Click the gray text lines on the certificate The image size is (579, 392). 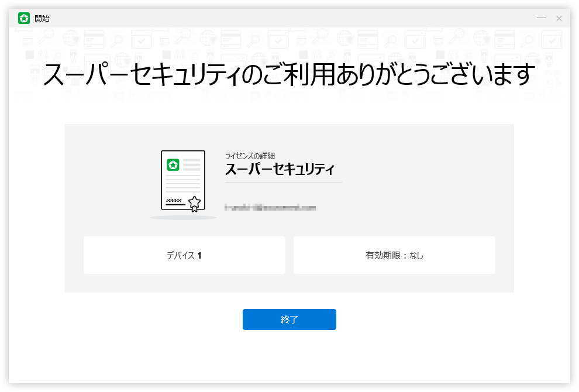(184, 186)
